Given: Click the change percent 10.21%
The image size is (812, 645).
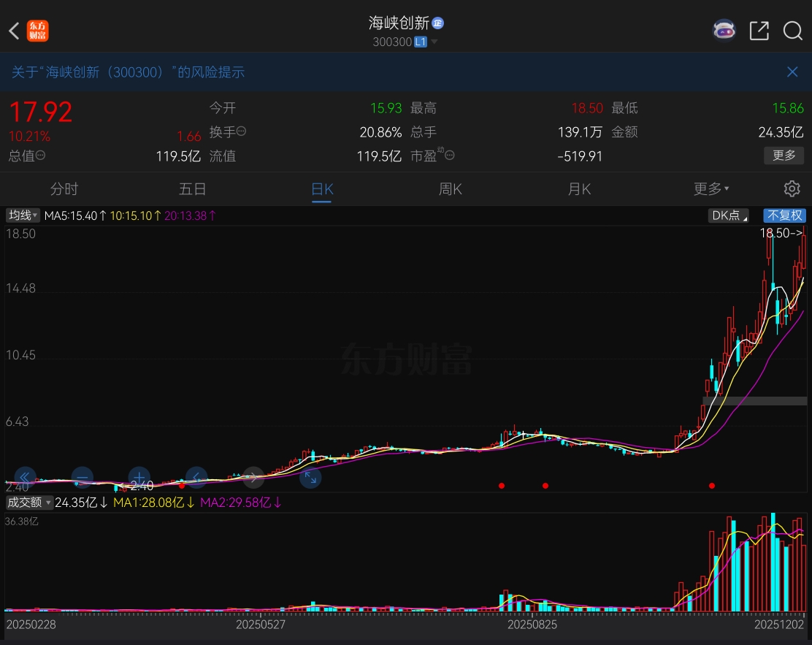Looking at the screenshot, I should pyautogui.click(x=29, y=137).
